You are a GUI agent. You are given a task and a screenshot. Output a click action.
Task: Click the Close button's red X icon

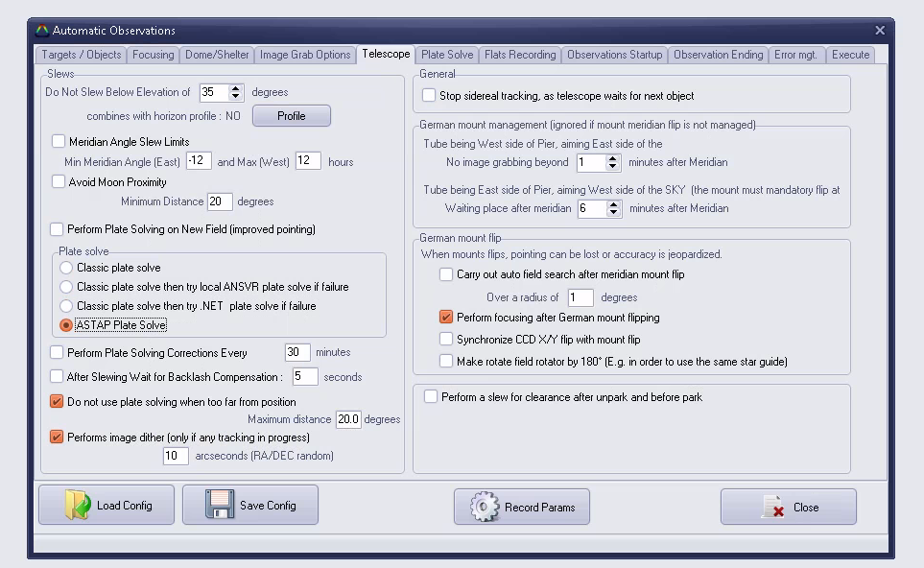[x=773, y=507]
